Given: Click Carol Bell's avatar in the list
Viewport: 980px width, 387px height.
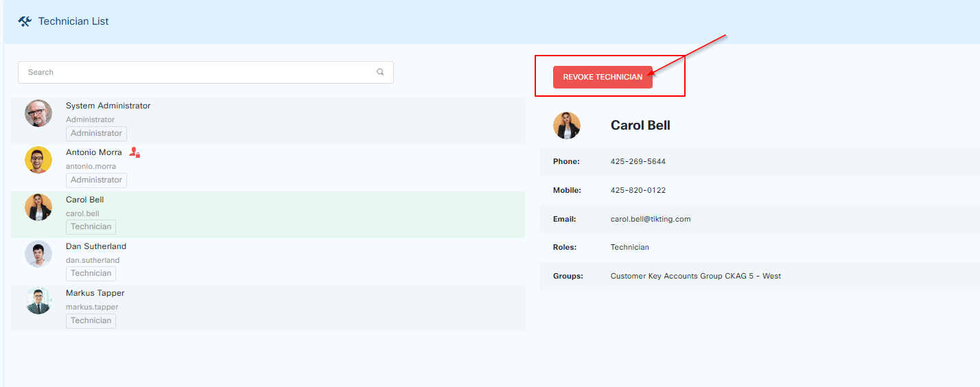Looking at the screenshot, I should coord(38,207).
